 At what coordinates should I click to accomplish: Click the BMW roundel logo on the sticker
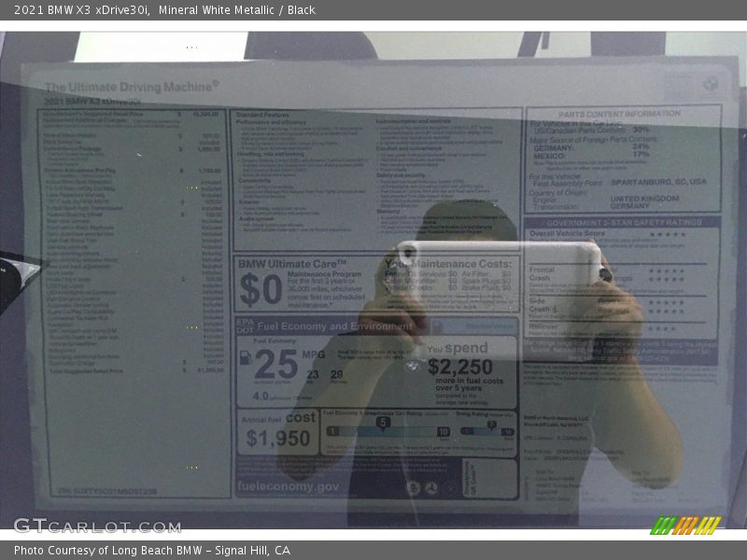710,84
